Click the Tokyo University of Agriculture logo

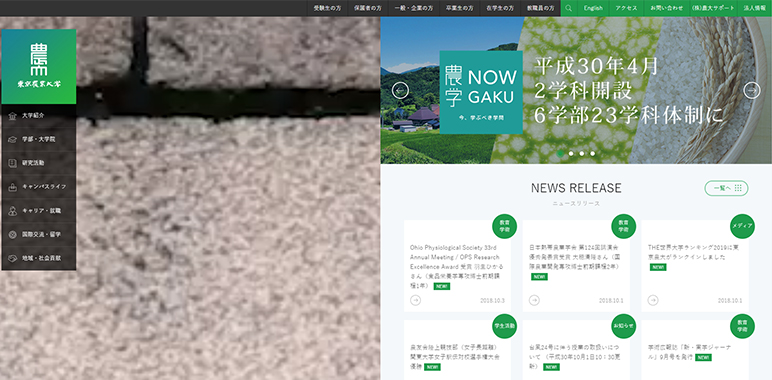39,66
